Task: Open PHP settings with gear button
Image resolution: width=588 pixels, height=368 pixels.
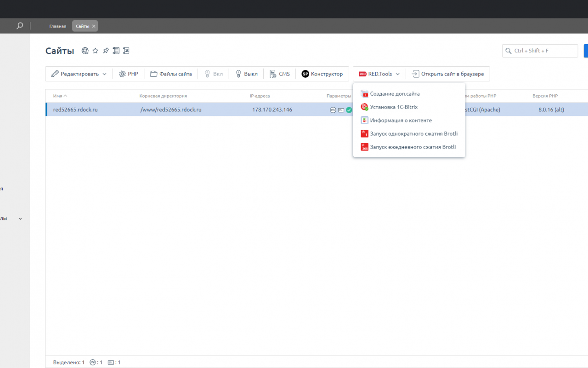Action: click(129, 74)
